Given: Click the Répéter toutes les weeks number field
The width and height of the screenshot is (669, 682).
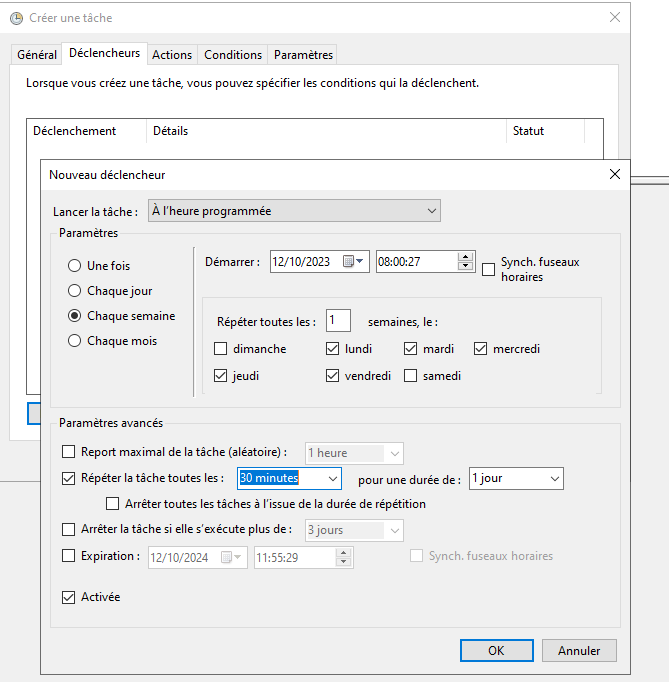Looking at the screenshot, I should pos(338,321).
